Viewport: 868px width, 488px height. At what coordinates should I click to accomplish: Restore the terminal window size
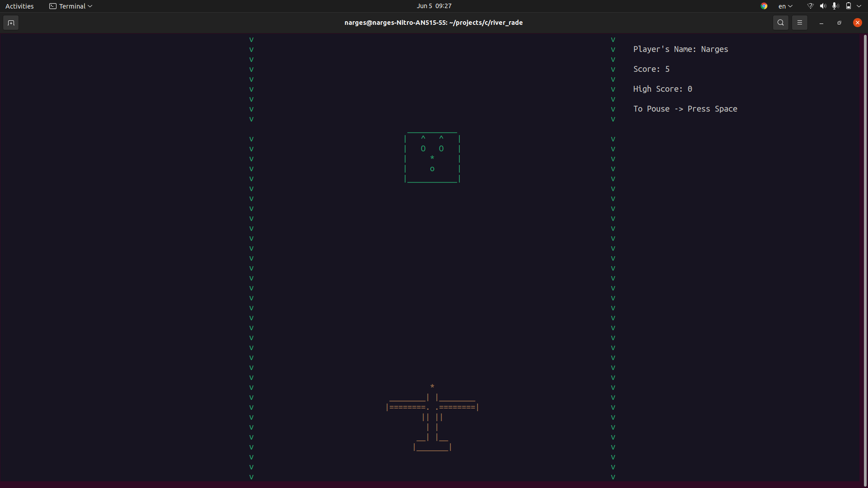[839, 23]
